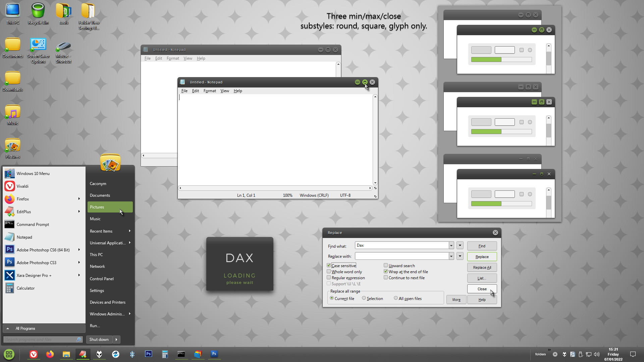Open the Shut down options arrow
Image resolution: width=644 pixels, height=362 pixels.
point(116,340)
